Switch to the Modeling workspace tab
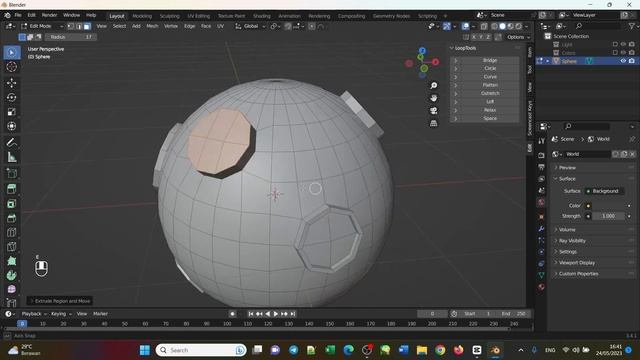Screen dimensions: 640x360 (142, 16)
